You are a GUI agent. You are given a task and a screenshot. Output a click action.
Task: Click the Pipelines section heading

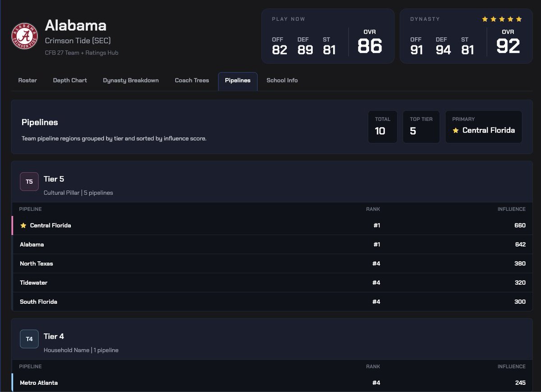tap(40, 122)
